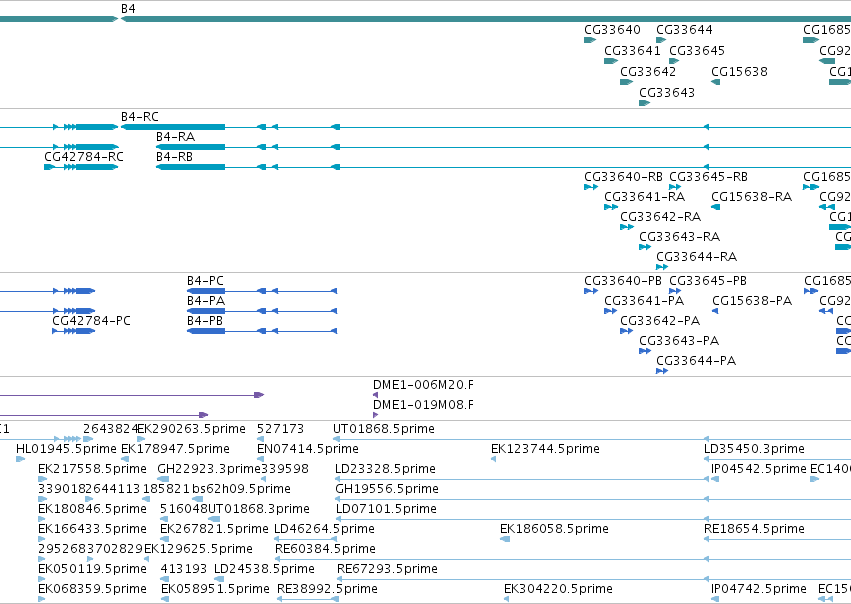Select the EK058951.5prime EST label
This screenshot has width=851, height=604.
[215, 589]
